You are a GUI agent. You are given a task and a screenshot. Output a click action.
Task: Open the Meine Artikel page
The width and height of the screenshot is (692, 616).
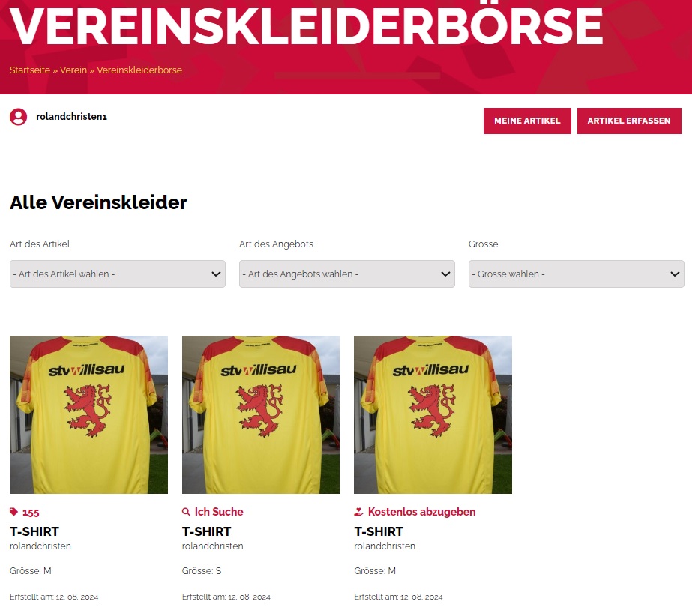click(x=527, y=121)
